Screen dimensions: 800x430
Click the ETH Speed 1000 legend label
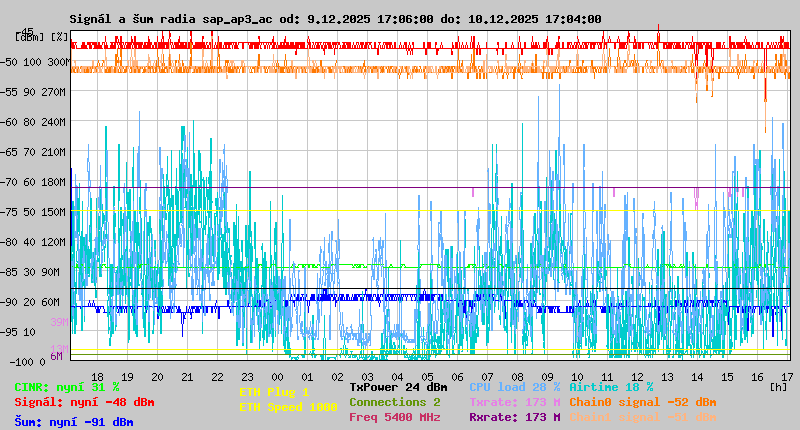[x=288, y=408]
